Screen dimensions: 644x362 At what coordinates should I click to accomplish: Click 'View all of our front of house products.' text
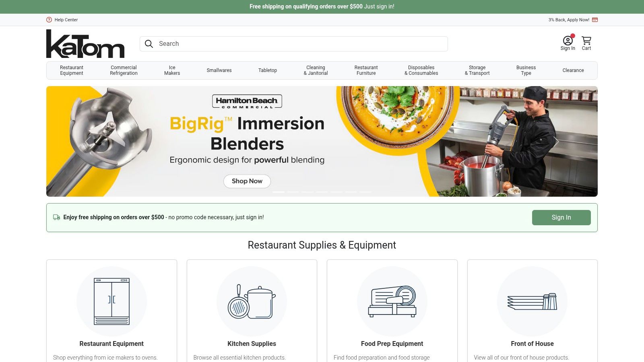tap(521, 358)
